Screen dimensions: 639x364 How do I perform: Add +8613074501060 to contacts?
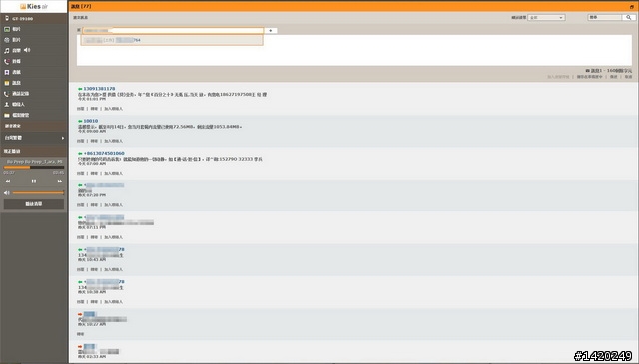tap(113, 174)
